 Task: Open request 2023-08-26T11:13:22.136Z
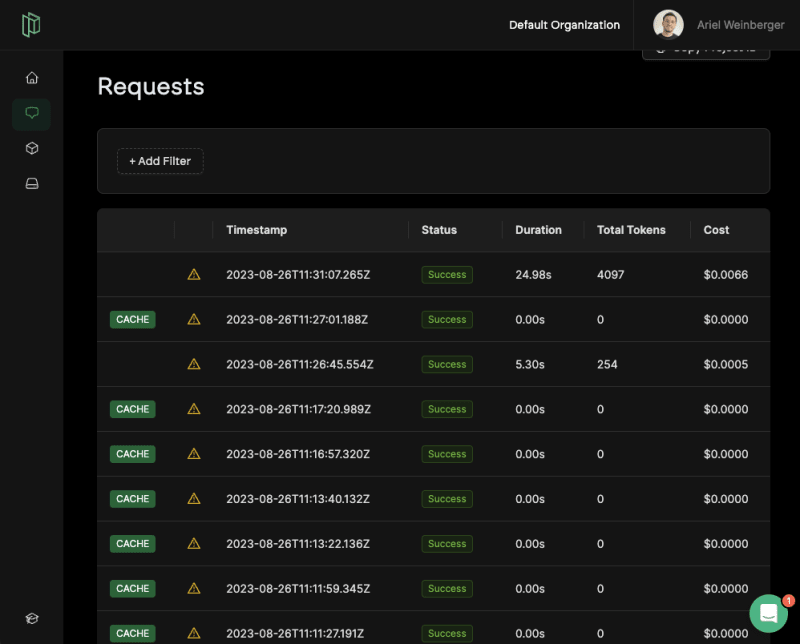(x=298, y=544)
